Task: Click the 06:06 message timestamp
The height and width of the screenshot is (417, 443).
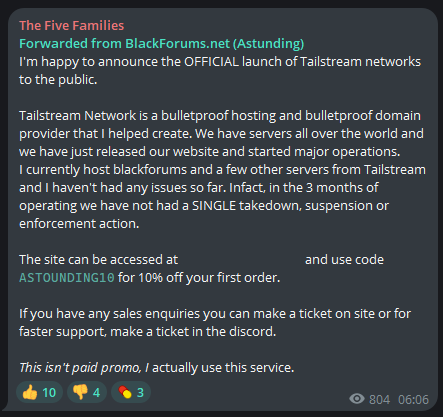Action: 413,399
